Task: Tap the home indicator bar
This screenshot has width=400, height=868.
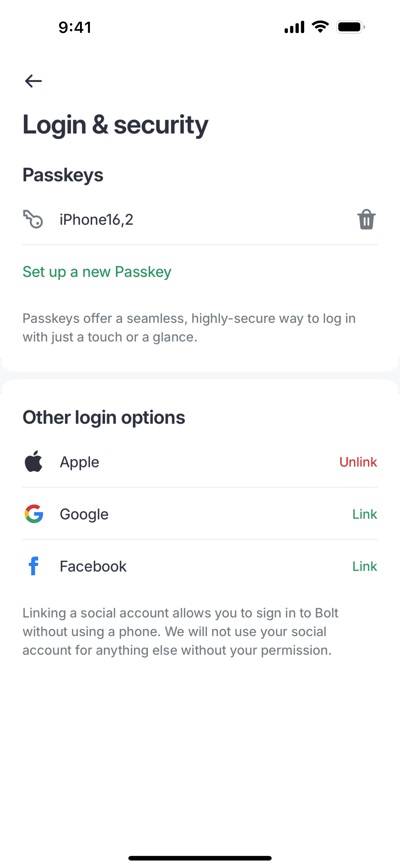Action: point(200,858)
